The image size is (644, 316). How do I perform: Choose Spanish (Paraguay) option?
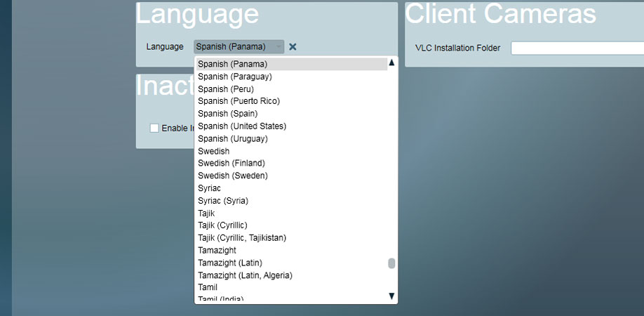click(x=234, y=77)
